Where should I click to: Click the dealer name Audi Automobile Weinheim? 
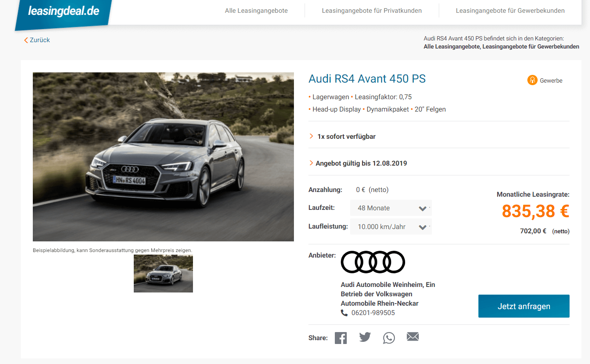388,294
